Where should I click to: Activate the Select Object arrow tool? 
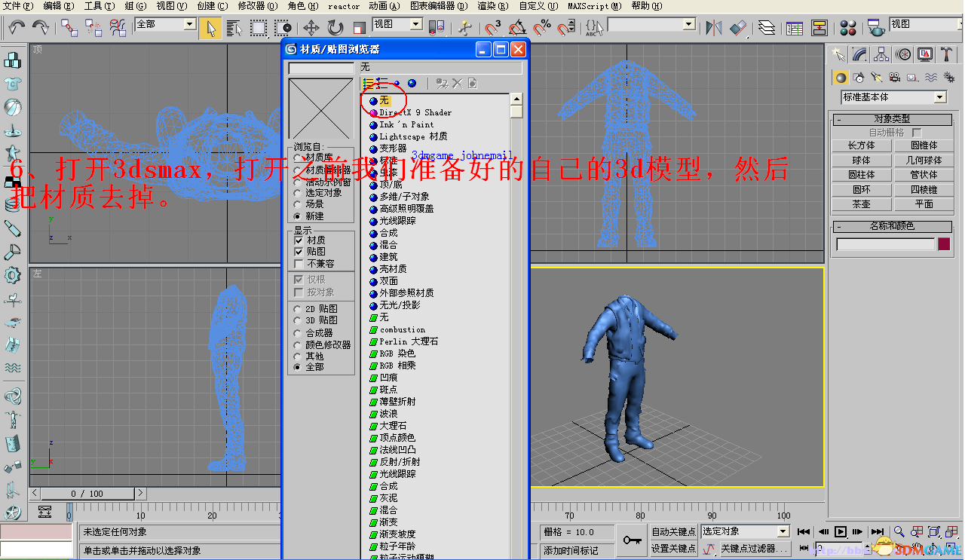(x=211, y=28)
